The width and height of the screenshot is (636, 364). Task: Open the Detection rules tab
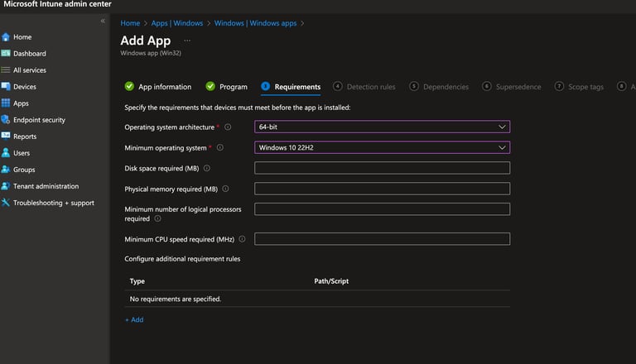(x=364, y=87)
